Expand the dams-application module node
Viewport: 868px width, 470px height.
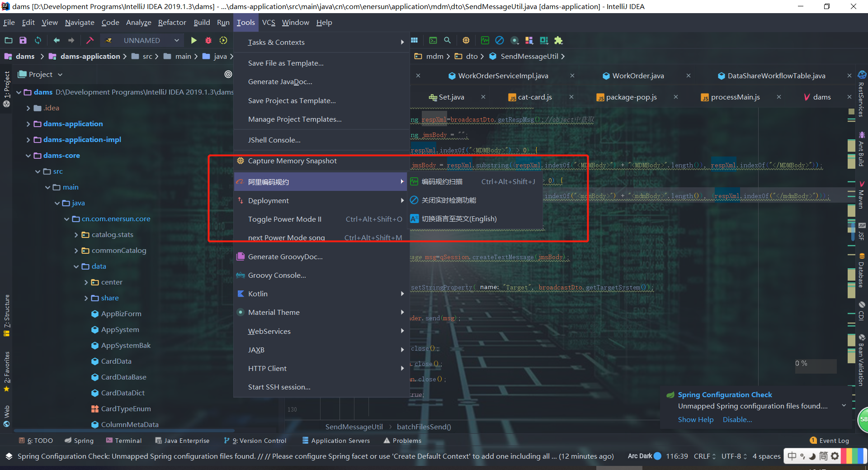(28, 124)
